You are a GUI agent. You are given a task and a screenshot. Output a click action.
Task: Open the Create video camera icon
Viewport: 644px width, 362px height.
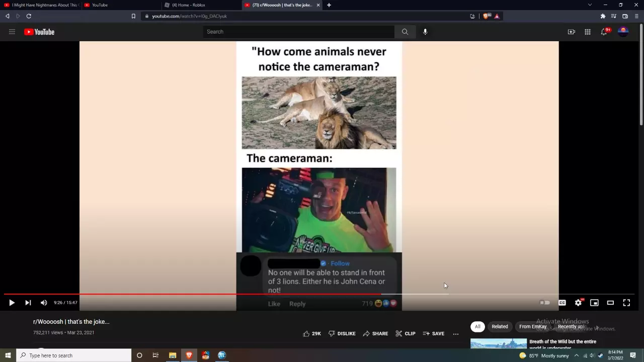(x=572, y=32)
